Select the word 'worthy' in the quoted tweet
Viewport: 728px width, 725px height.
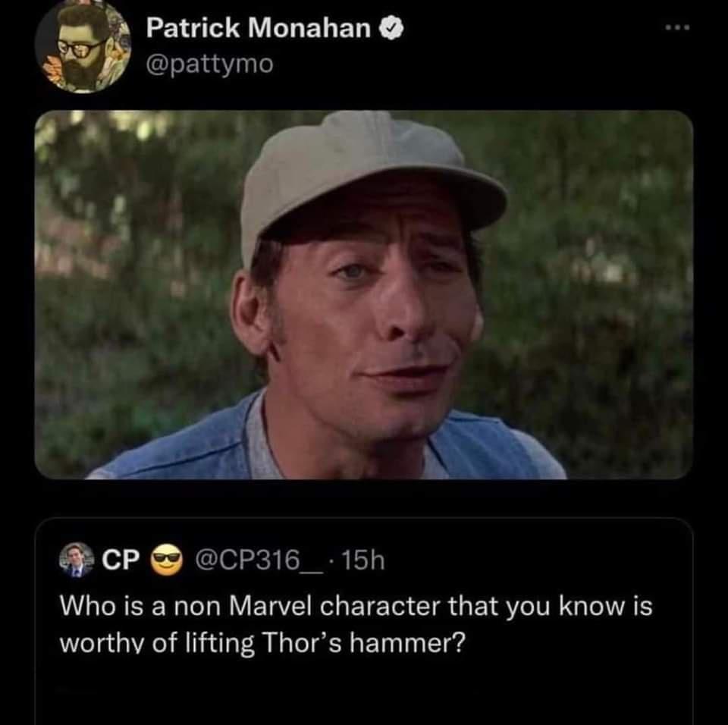pyautogui.click(x=92, y=642)
